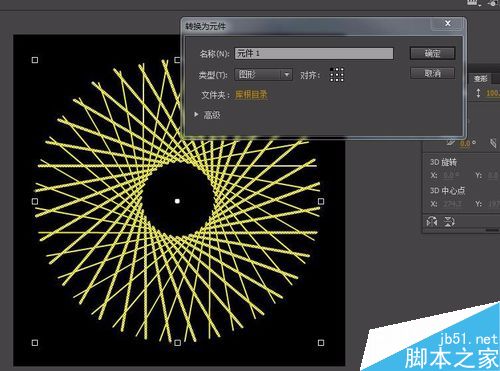Viewport: 500px width, 371px height.
Task: Flip the selection horizontally in Transform panel
Action: point(432,222)
